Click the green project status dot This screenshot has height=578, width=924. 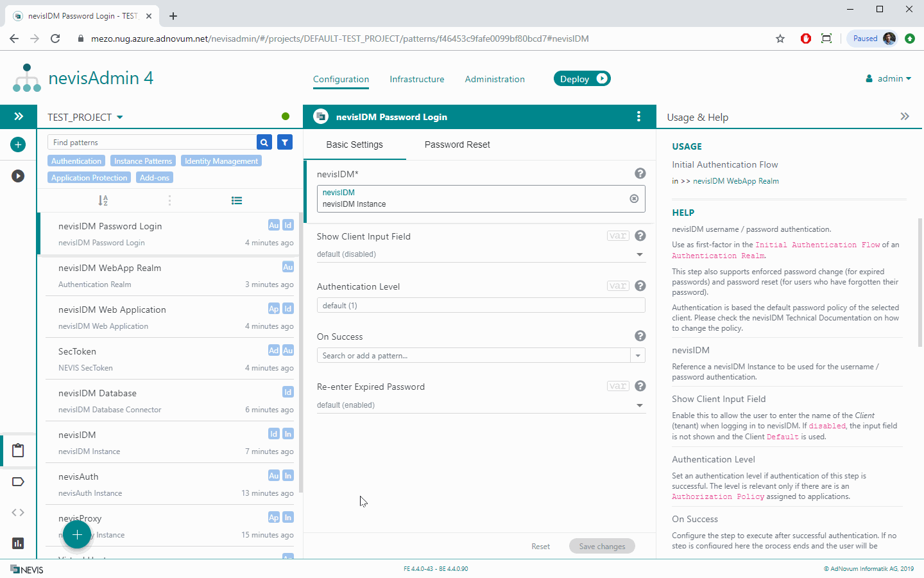point(286,116)
